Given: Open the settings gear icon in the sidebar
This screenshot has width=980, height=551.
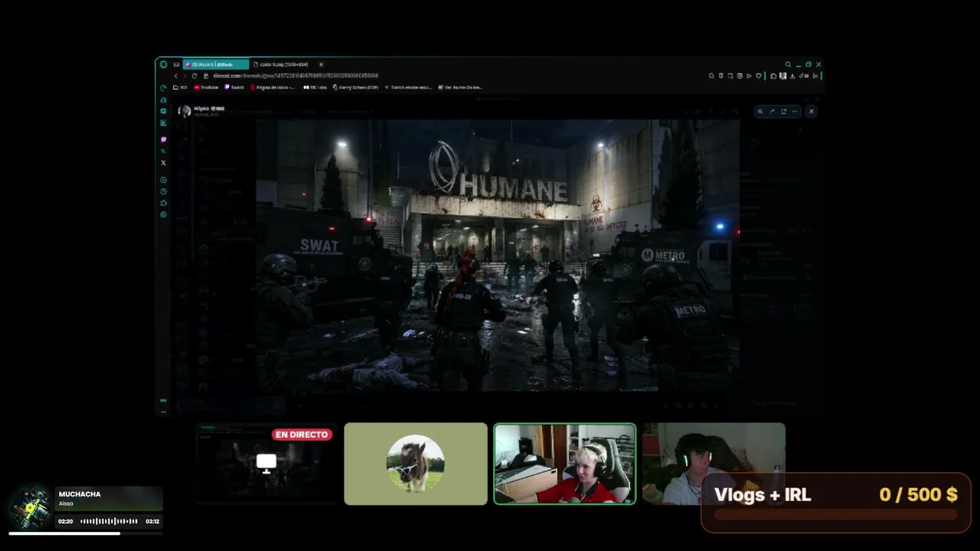Looking at the screenshot, I should click(x=163, y=214).
